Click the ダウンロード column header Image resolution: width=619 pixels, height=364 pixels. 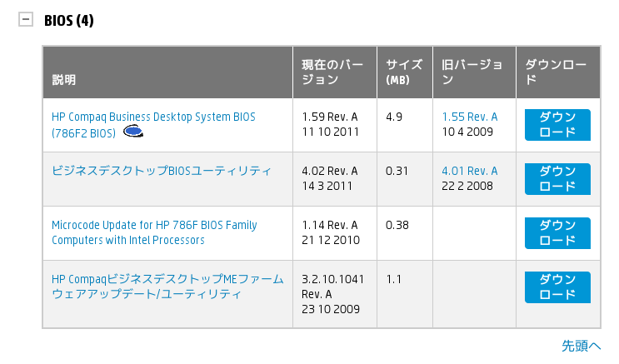pyautogui.click(x=557, y=72)
